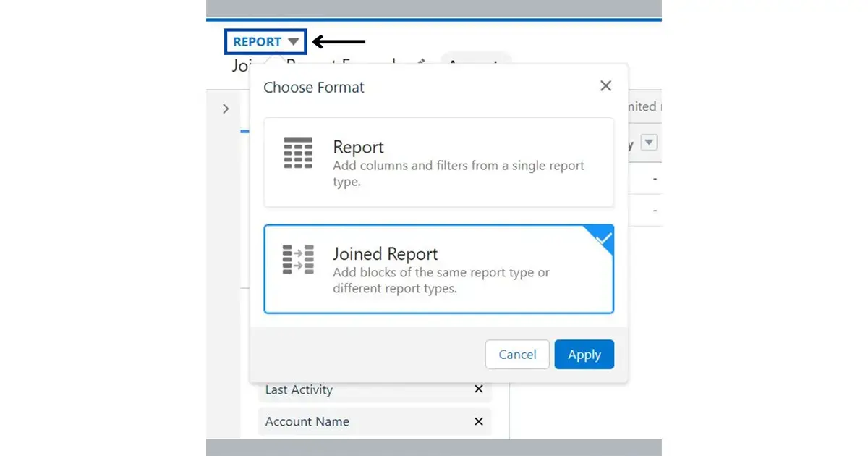This screenshot has width=868, height=456.
Task: Select the Report grid icon
Action: click(x=298, y=152)
